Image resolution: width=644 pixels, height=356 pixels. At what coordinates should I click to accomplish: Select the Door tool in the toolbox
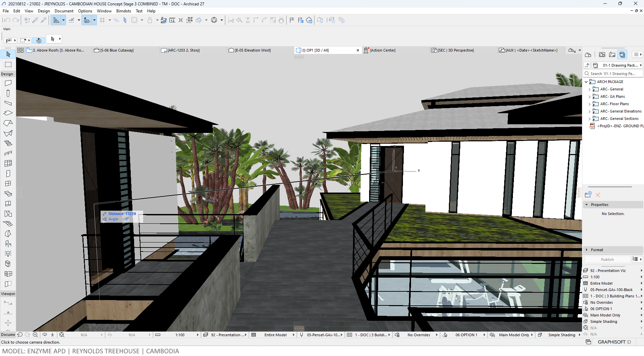[x=8, y=173]
